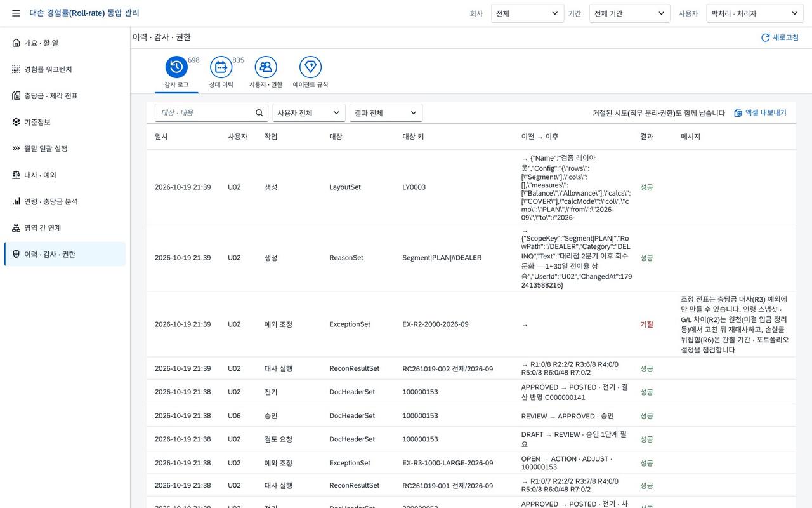Click the RC261019-002 전체/2026-09 cell
Viewport: 812px width, 508px height.
coord(448,368)
